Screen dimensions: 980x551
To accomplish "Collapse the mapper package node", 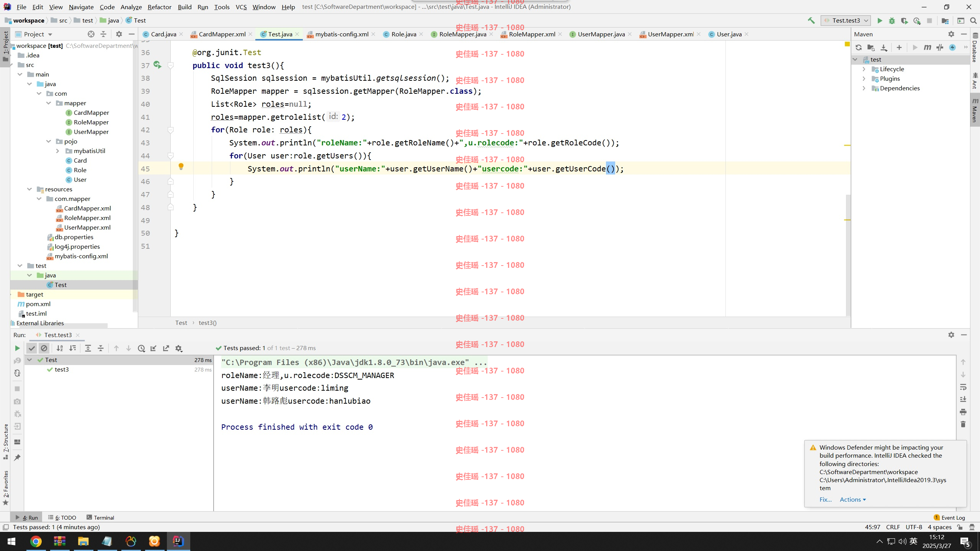I will (x=49, y=103).
